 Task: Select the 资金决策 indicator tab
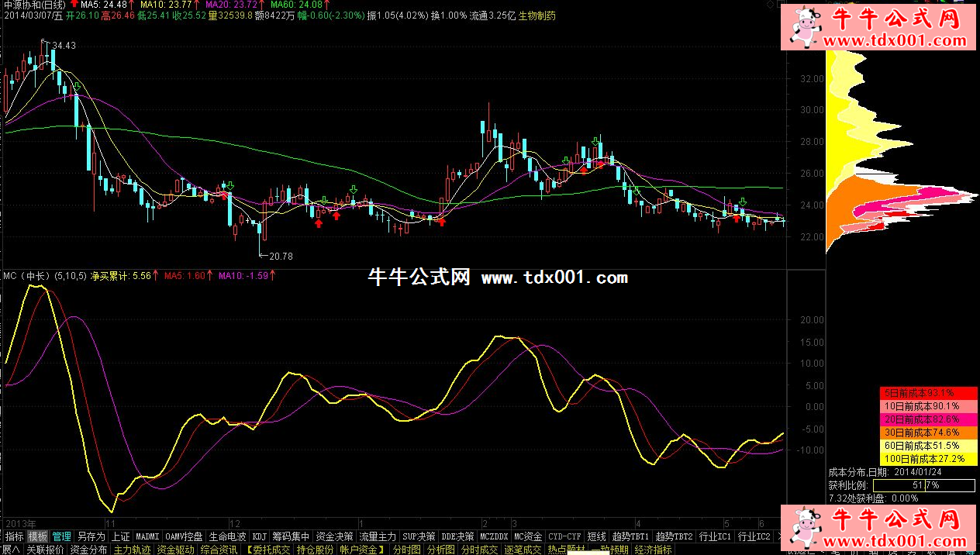point(334,536)
